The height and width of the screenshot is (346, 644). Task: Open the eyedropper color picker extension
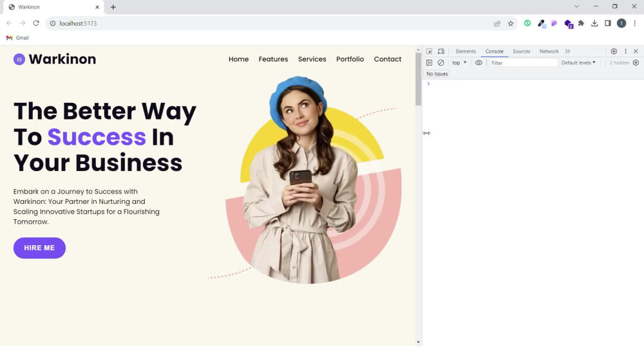(x=541, y=23)
